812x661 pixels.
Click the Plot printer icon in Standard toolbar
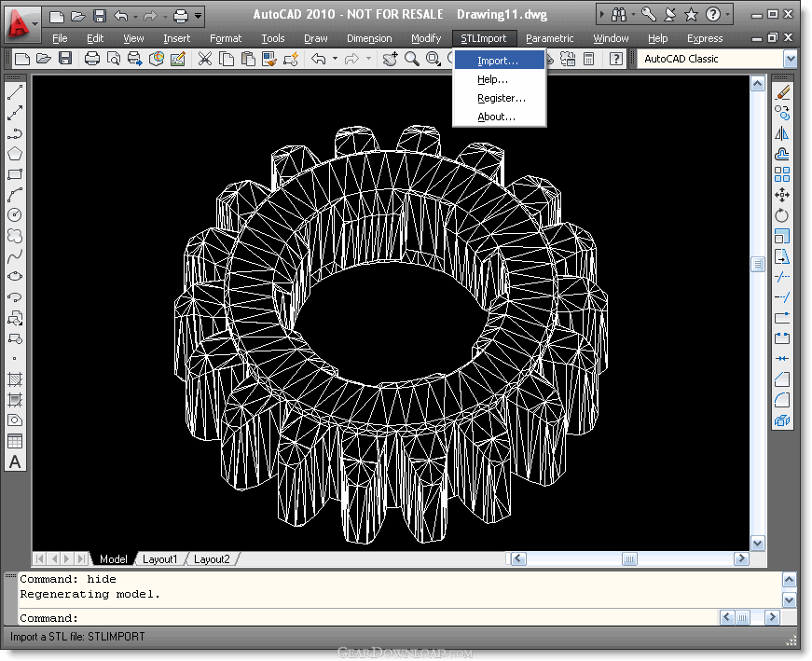[91, 59]
